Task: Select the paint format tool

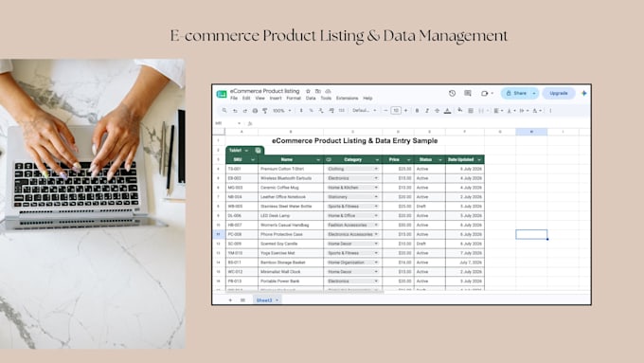Action: point(265,111)
